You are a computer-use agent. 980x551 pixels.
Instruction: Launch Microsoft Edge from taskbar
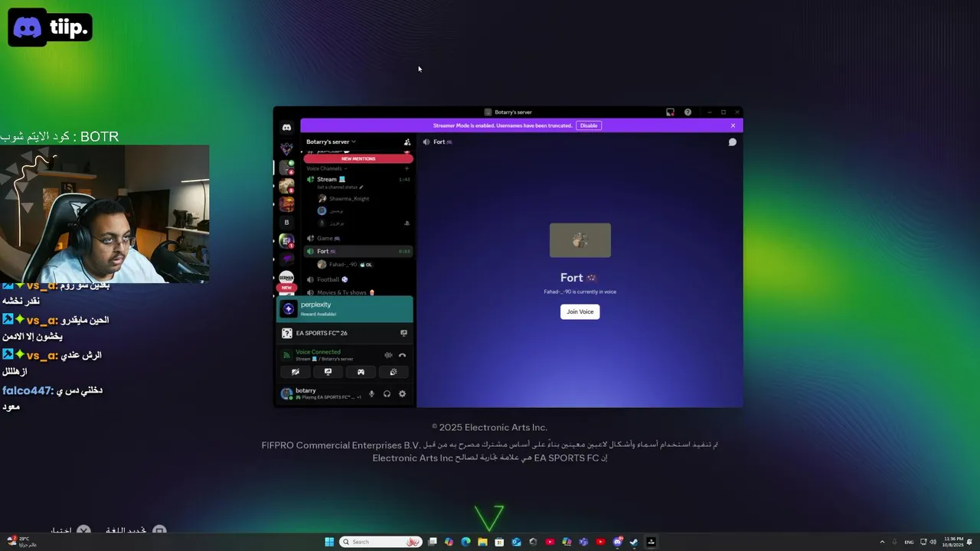point(465,542)
